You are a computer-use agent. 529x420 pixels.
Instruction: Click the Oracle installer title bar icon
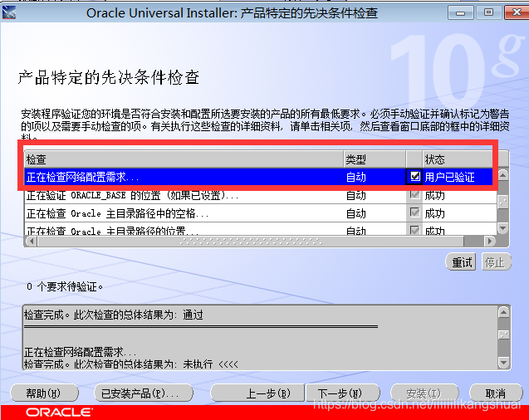point(9,12)
